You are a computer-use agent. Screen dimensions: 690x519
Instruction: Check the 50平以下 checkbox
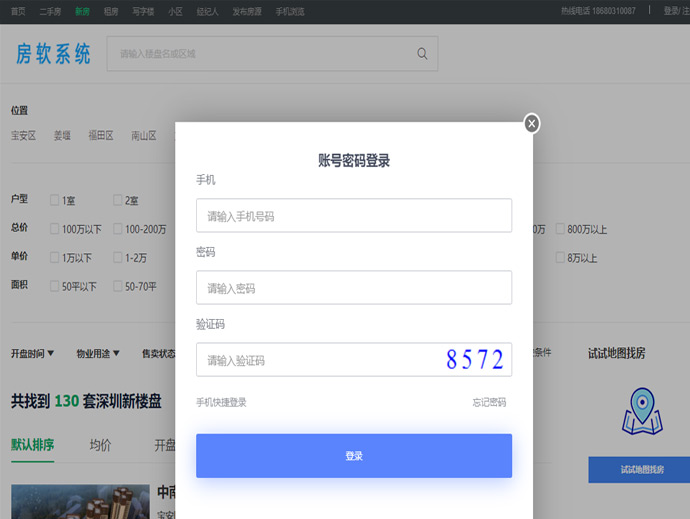pos(55,286)
